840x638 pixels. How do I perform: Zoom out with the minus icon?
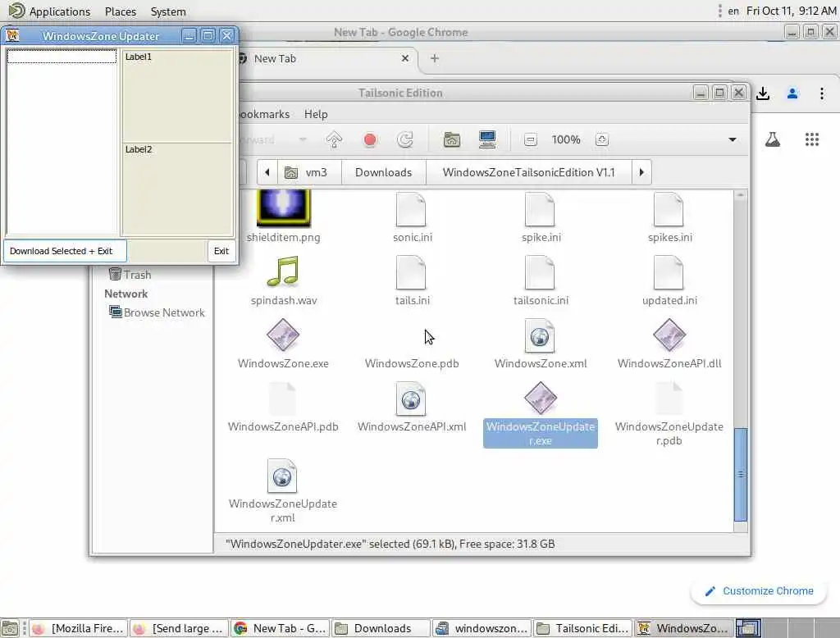[531, 139]
